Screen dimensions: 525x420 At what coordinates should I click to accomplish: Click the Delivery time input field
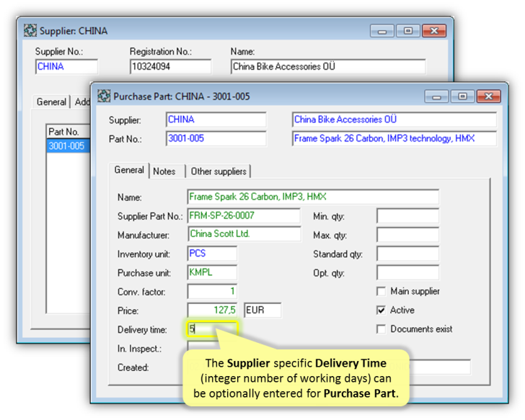click(212, 329)
